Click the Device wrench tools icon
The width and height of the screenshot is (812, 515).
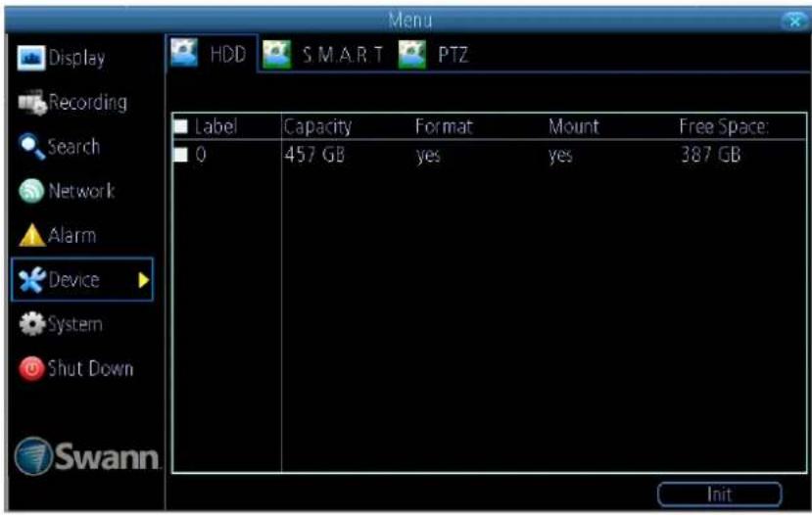click(x=32, y=280)
